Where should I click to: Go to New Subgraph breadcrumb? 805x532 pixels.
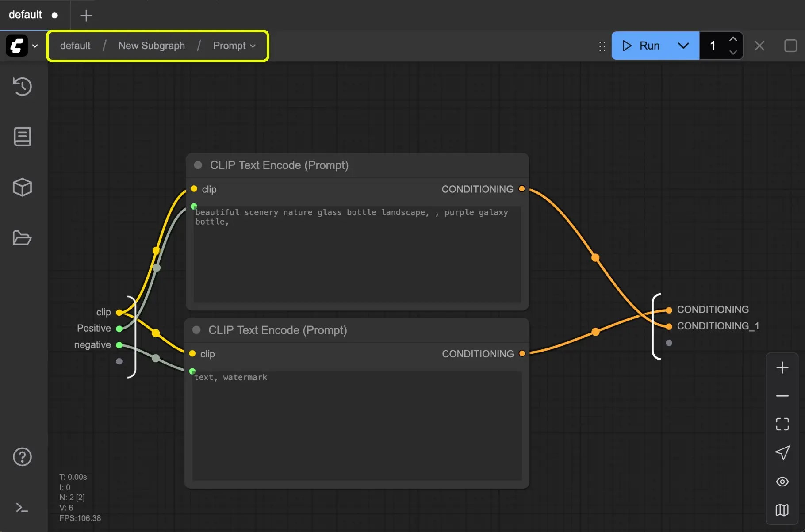[x=151, y=46]
